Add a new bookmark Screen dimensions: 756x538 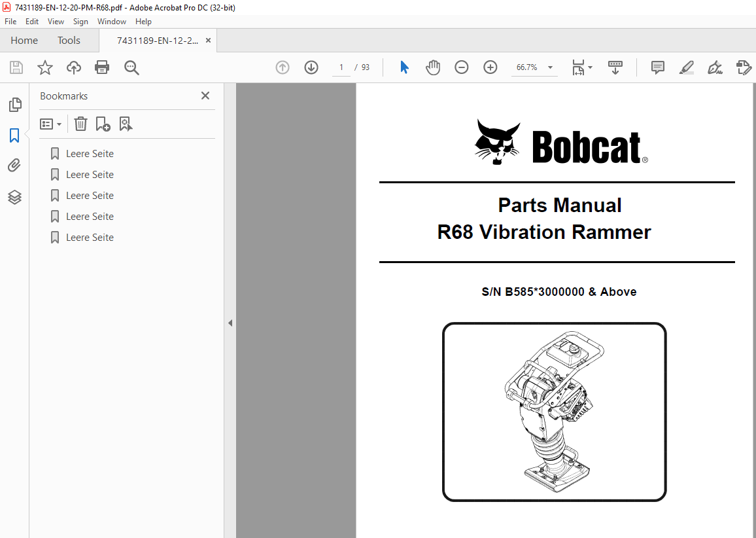[x=103, y=124]
